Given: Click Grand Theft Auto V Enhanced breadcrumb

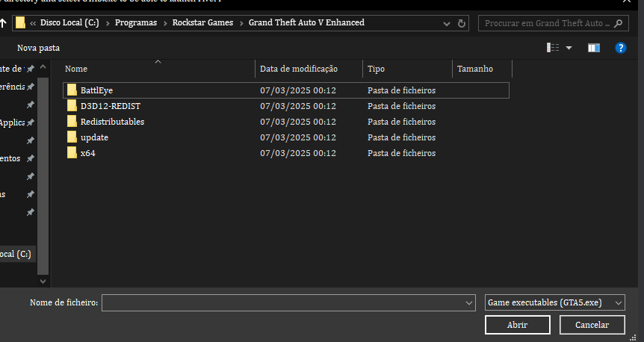Looking at the screenshot, I should pos(306,22).
